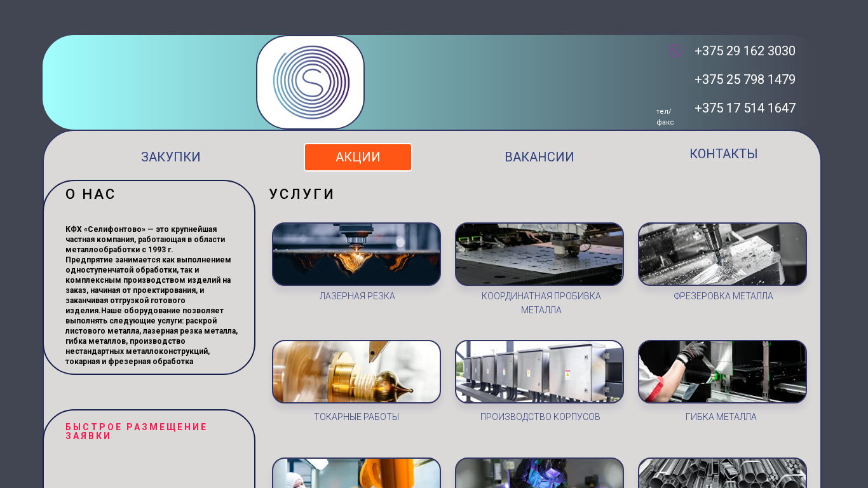Open the welder thumbnail in the bottom row
Screen dimensions: 868x488
click(539, 473)
